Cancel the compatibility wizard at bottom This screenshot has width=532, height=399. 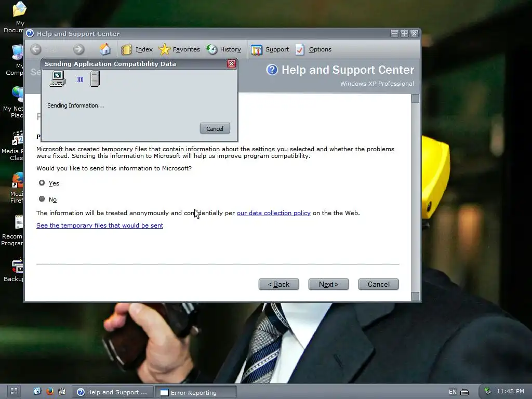[379, 284]
